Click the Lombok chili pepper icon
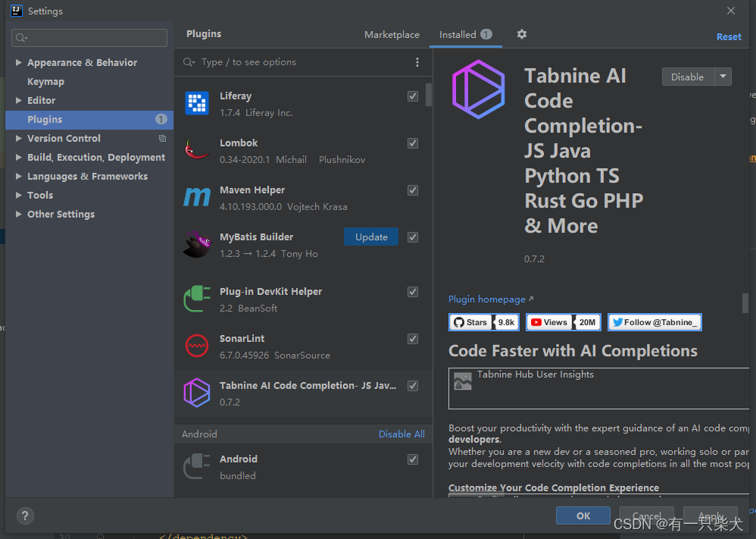Image resolution: width=756 pixels, height=539 pixels. pyautogui.click(x=197, y=150)
